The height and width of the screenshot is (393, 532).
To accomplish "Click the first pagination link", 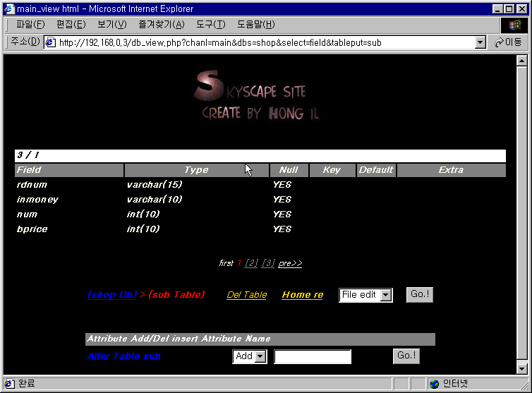I will point(226,263).
